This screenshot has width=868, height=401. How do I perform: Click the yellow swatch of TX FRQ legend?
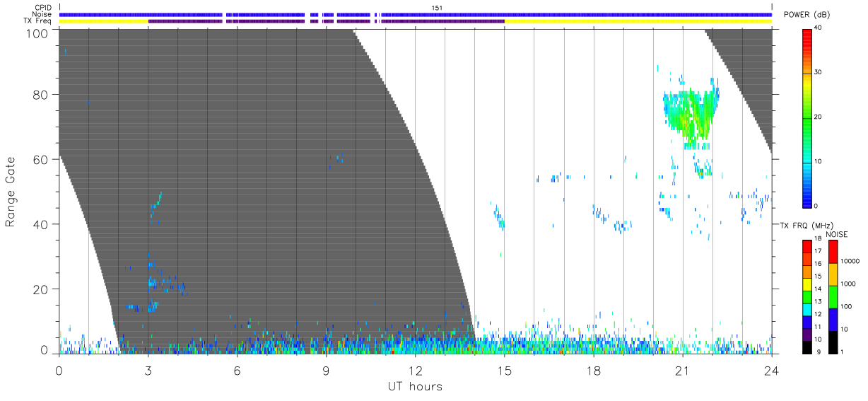(808, 285)
